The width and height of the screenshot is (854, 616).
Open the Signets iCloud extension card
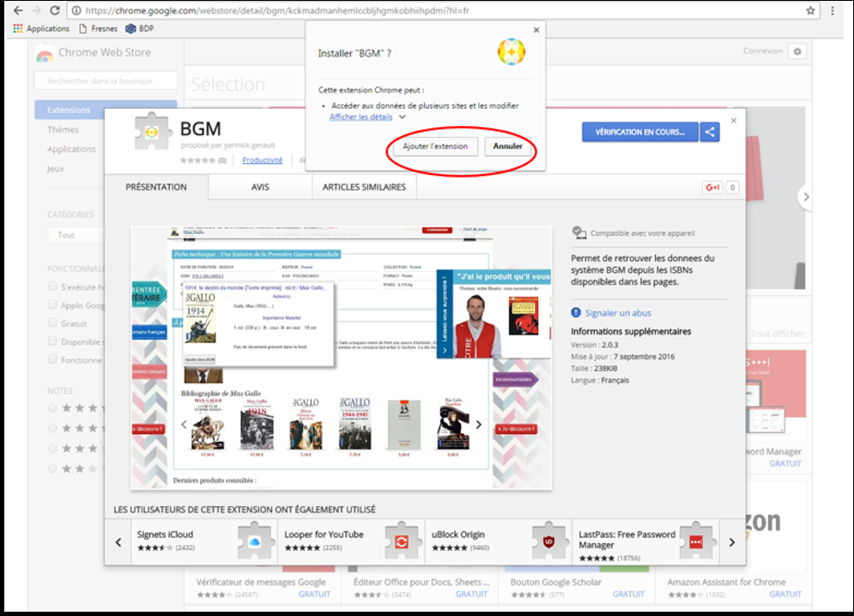204,542
